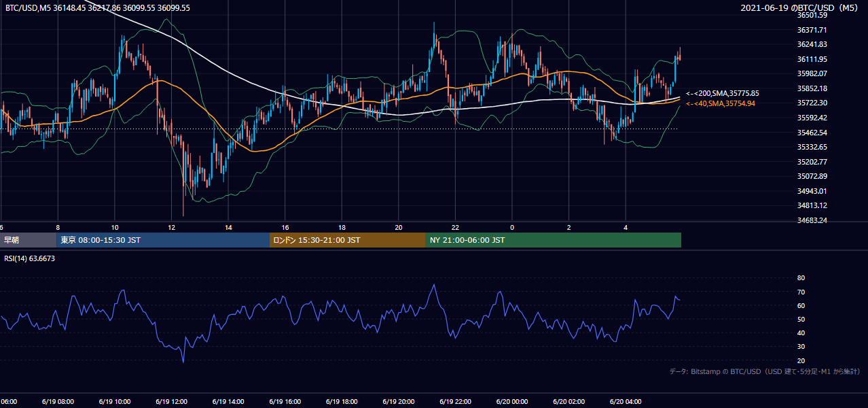This screenshot has width=868, height=408.
Task: Click price axis label 35722.30
Action: pyautogui.click(x=812, y=103)
